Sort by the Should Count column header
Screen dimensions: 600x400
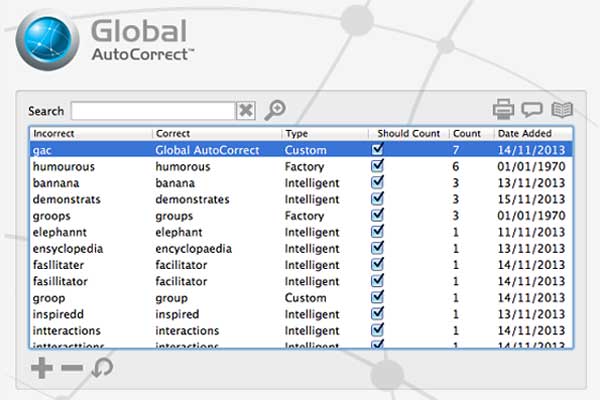click(409, 134)
